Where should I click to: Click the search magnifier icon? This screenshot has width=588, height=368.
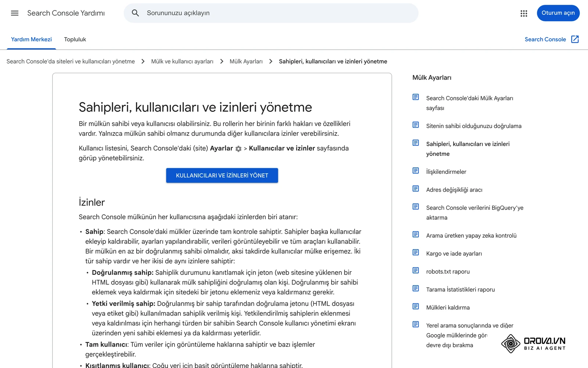(x=135, y=13)
